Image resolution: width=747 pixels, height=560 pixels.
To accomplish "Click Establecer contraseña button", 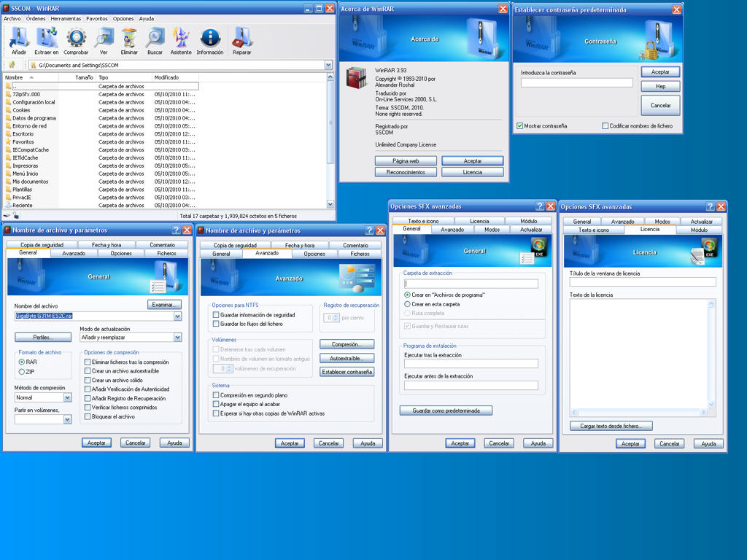I will [347, 372].
